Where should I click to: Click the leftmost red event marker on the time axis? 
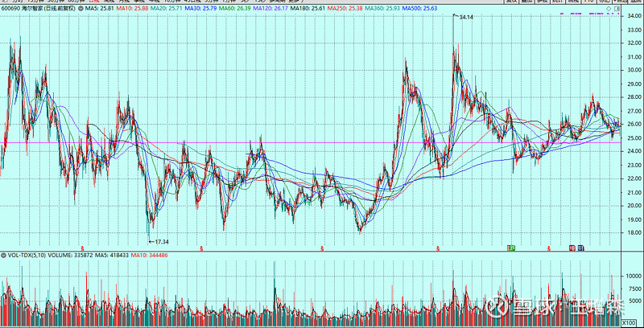click(x=83, y=248)
